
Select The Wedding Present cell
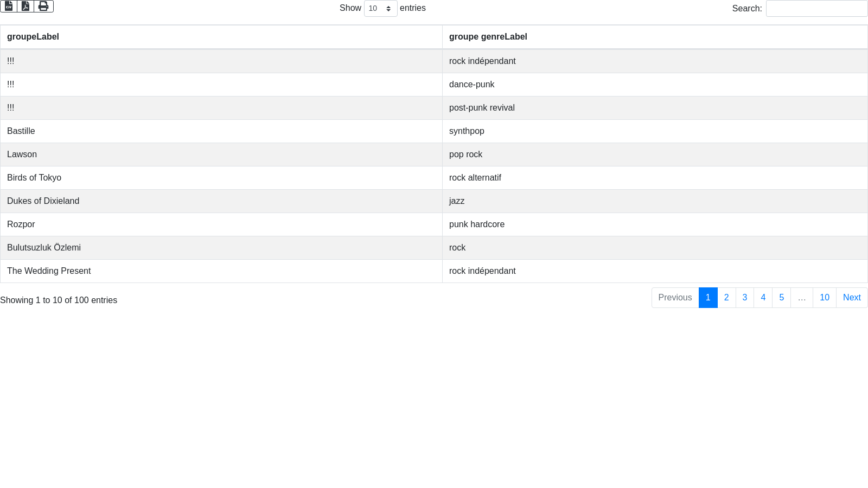[49, 271]
